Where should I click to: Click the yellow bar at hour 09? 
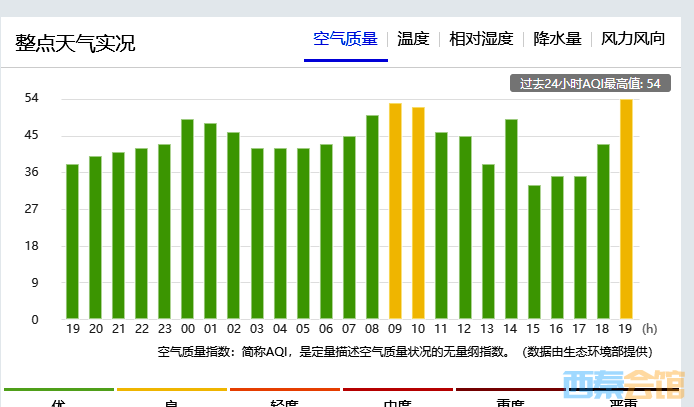pyautogui.click(x=395, y=211)
